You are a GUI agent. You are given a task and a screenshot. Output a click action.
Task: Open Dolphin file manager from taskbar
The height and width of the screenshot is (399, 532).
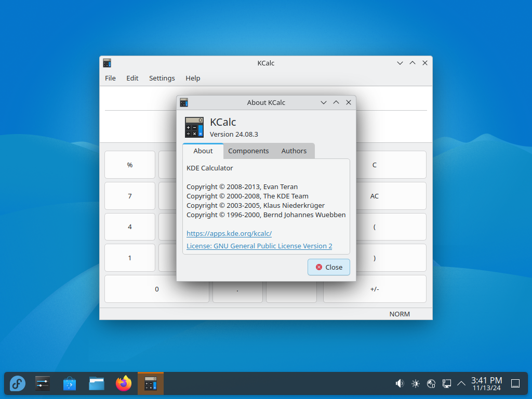(x=97, y=384)
